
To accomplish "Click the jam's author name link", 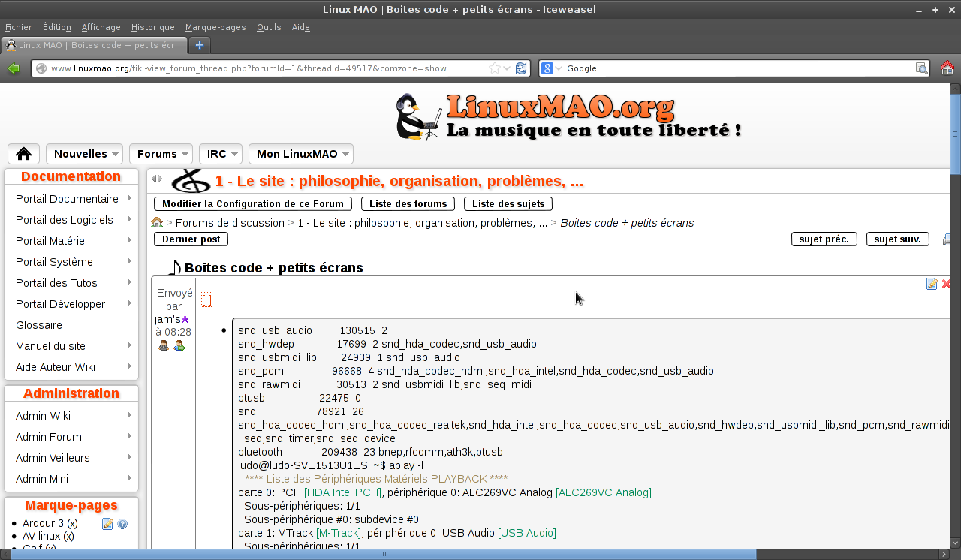I will pyautogui.click(x=167, y=319).
